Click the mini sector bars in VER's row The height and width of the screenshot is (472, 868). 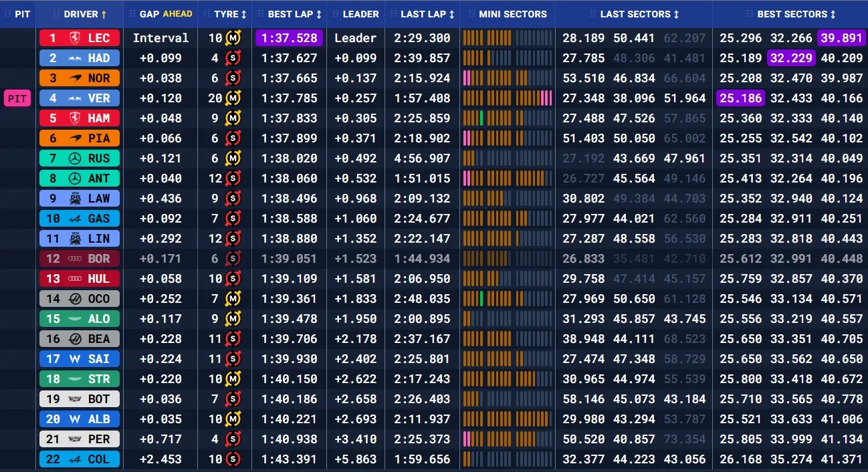508,98
